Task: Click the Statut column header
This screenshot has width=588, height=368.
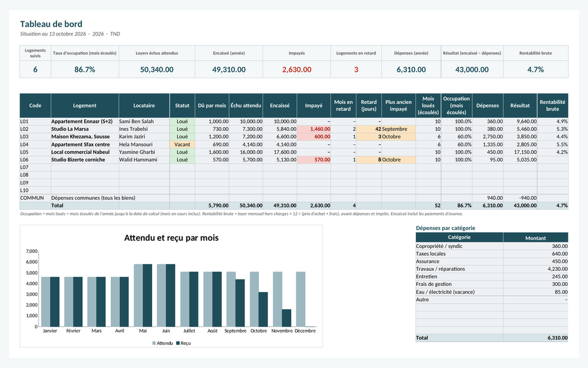Action: click(x=182, y=106)
